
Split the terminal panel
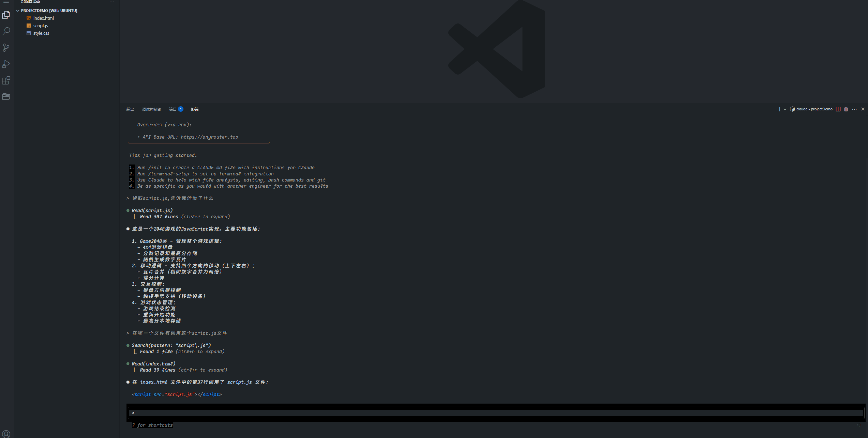tap(838, 109)
